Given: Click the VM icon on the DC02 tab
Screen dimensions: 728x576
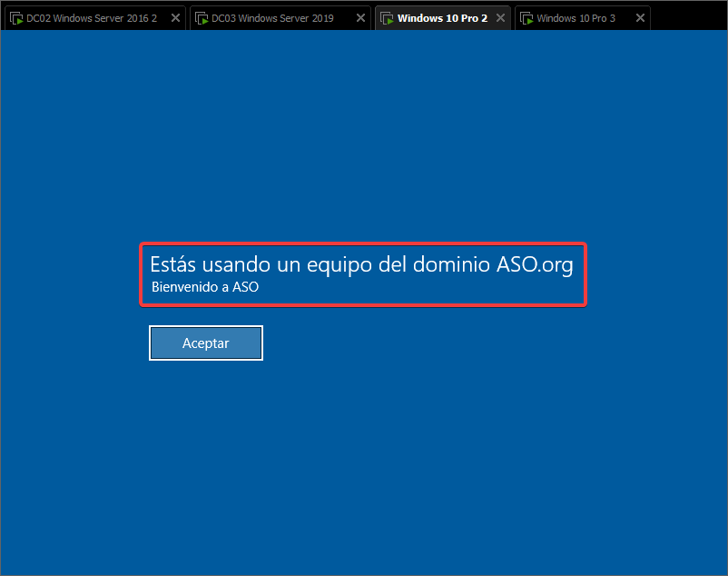Looking at the screenshot, I should click(16, 18).
